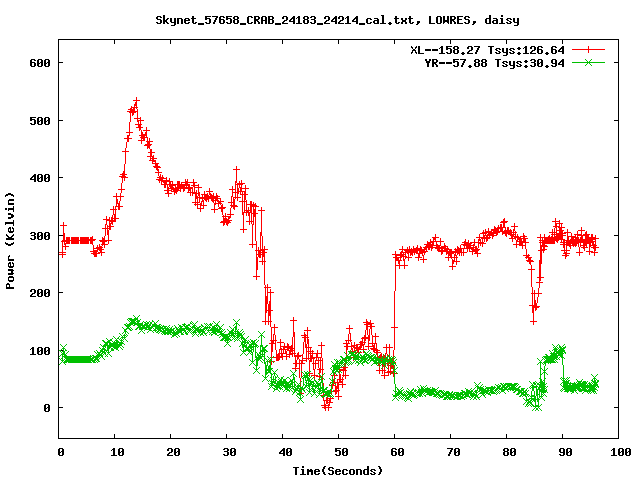Click the plot title 'Skynet_57658_CRAB_24183_24214_cal.txt, LOWRES, daisy'
This screenshot has width=640, height=480.
(x=337, y=20)
